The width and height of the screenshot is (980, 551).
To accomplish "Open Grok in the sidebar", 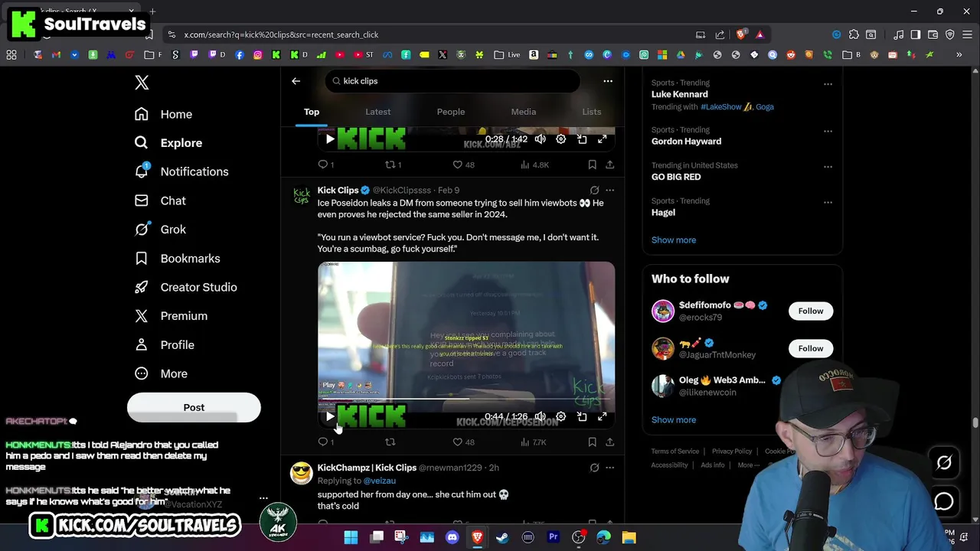I will 160,230.
